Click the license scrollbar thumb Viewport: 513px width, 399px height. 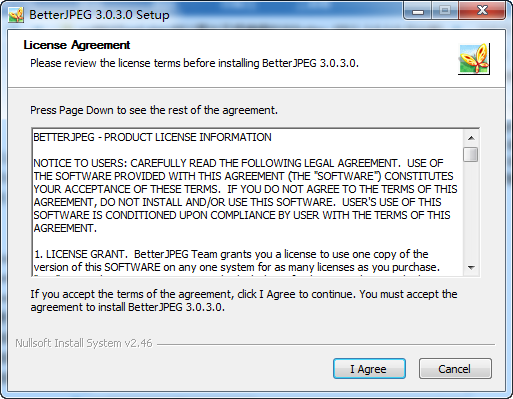[471, 154]
